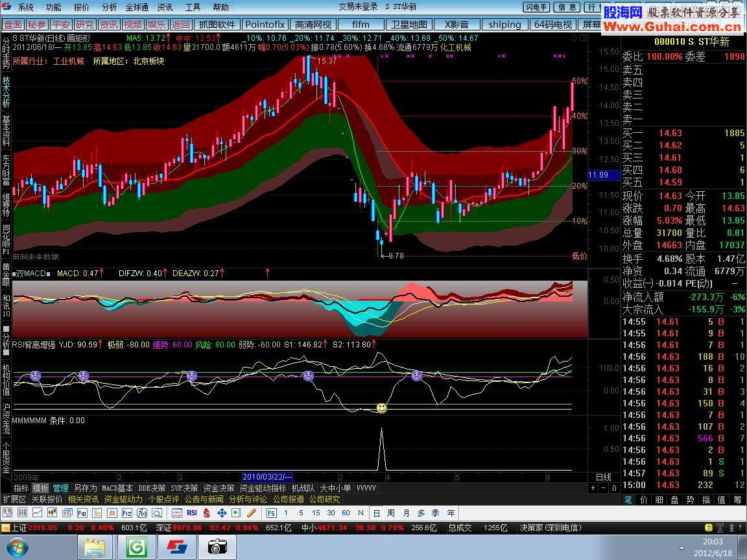Screen dimensions: 747x560
Task: Click the 闪电手 button
Action: click(x=536, y=7)
